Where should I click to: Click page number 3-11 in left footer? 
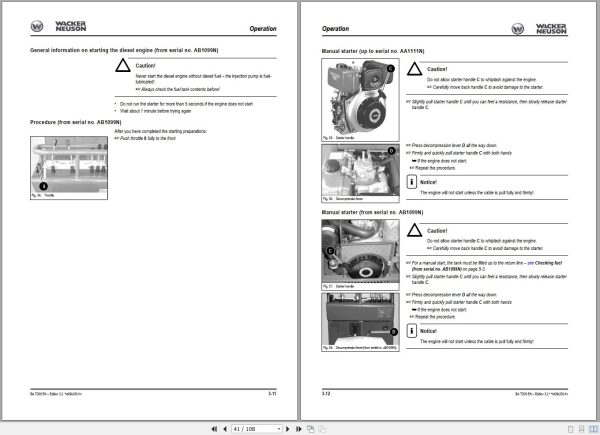tap(272, 394)
